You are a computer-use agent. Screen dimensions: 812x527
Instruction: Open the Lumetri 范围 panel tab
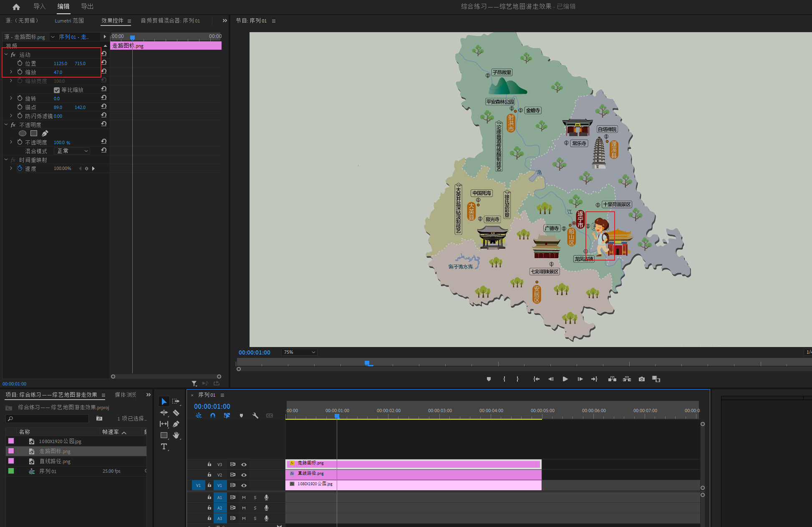click(x=69, y=20)
